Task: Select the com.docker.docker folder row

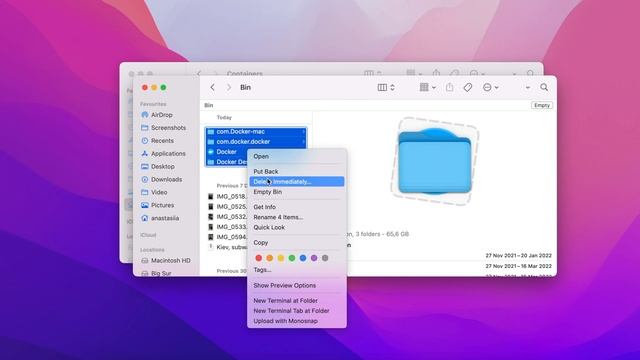Action: coord(256,142)
